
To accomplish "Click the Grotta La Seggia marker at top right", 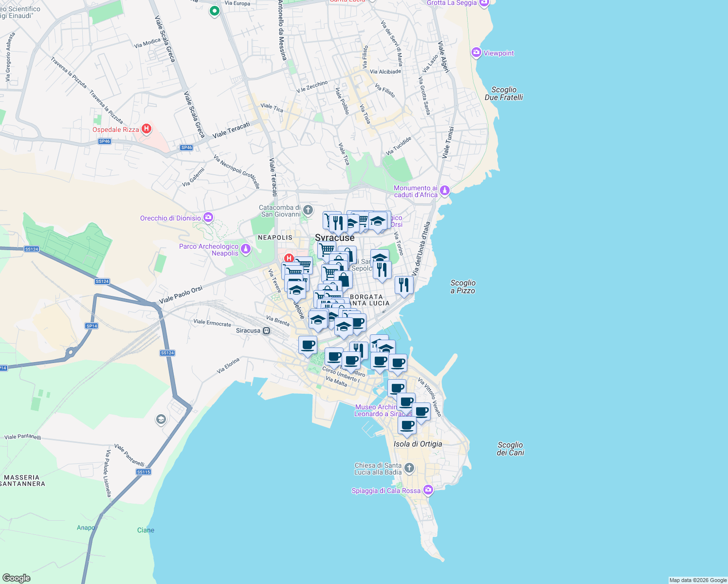I will [483, 2].
